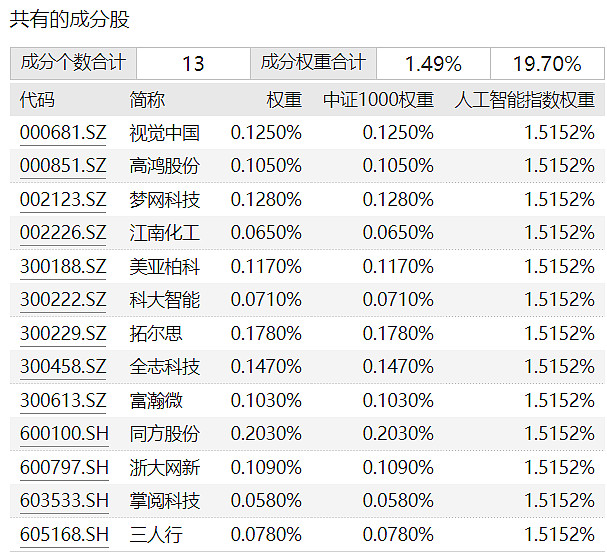
Task: Select 视觉中国 权重 value 0.1250%
Action: (x=266, y=133)
